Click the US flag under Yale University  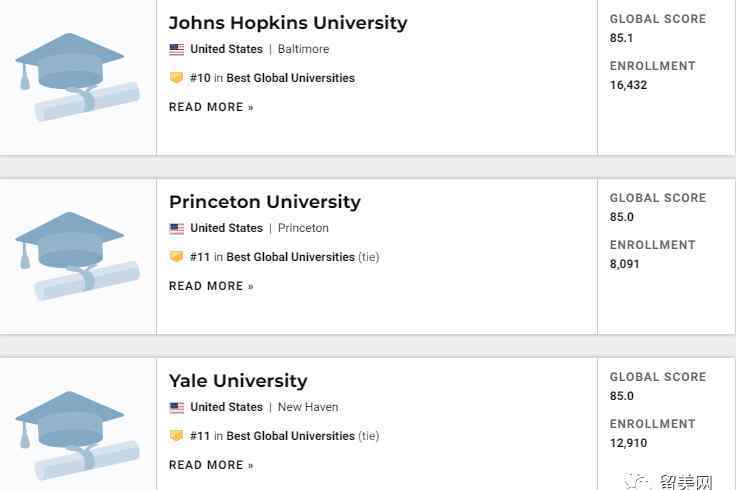[176, 407]
